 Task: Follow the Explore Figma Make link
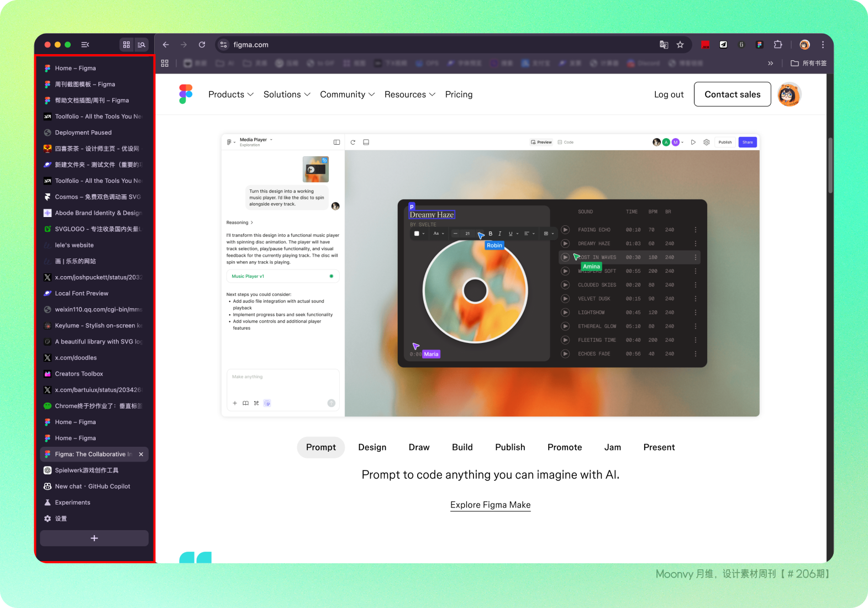tap(490, 505)
